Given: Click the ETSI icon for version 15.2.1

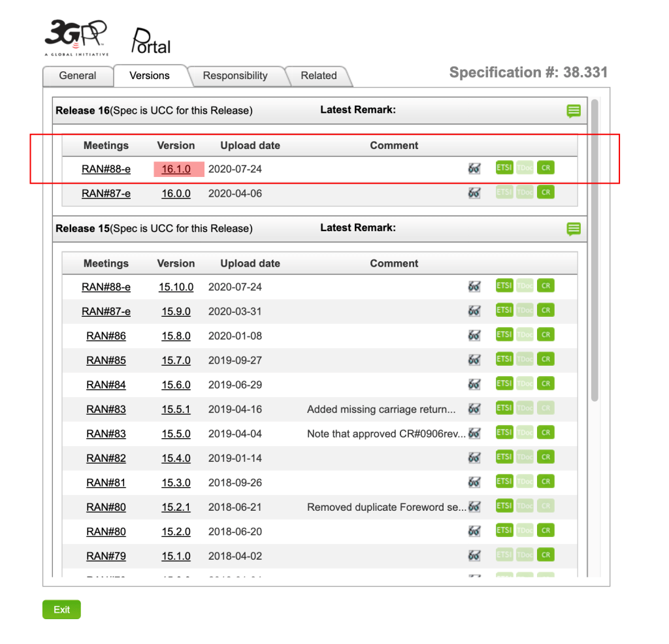Looking at the screenshot, I should [504, 506].
